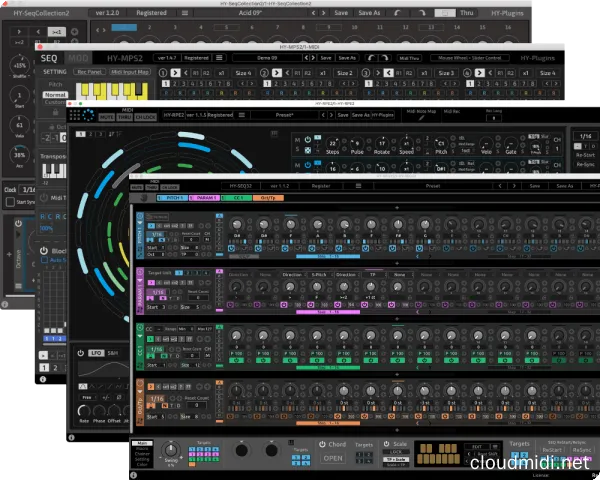Viewport: 600px width, 480px height.
Task: Click the Shuffle knob in HY-SeqCollection2
Action: click(x=19, y=64)
